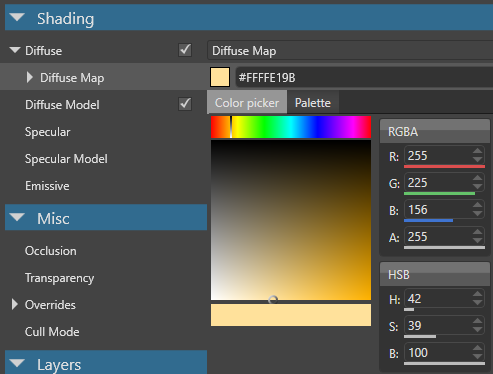Screen dimensions: 493x374
Task: Click the HSB brightness value 100
Action: tap(438, 353)
